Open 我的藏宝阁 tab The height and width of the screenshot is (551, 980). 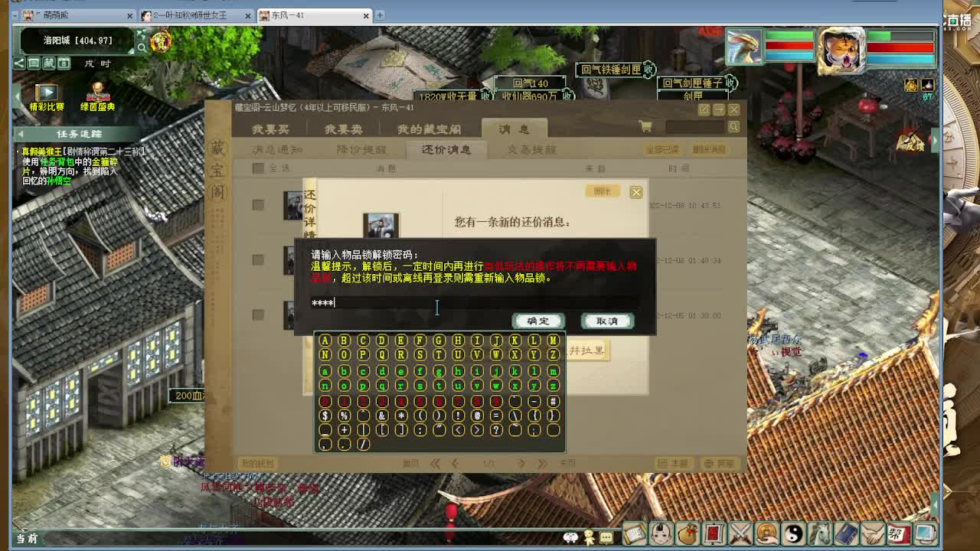[429, 129]
